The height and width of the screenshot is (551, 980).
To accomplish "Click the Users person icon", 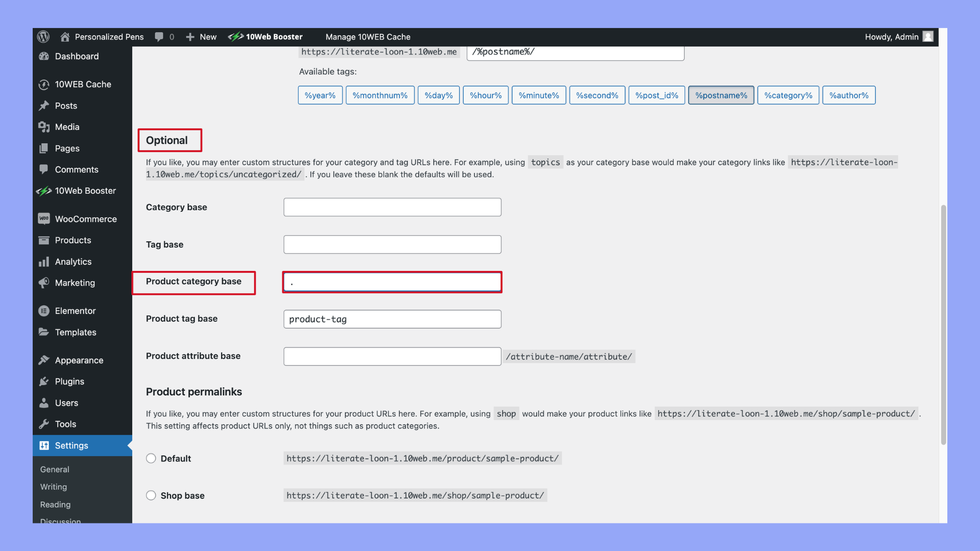I will point(44,403).
